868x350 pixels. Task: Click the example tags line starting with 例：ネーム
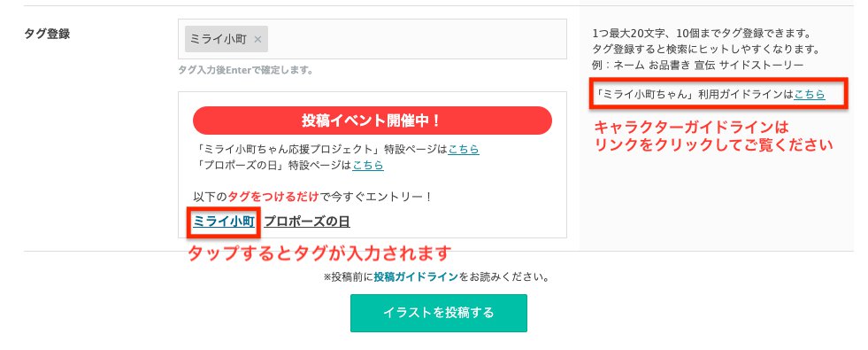pyautogui.click(x=697, y=65)
